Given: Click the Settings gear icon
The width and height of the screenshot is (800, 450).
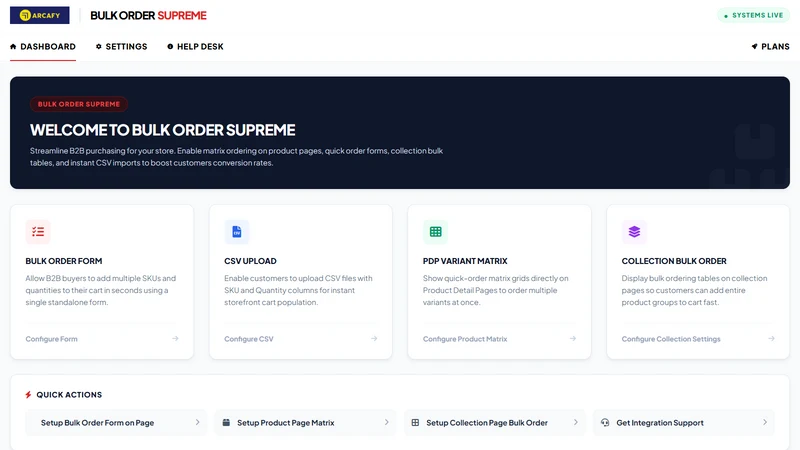Looking at the screenshot, I should point(98,46).
